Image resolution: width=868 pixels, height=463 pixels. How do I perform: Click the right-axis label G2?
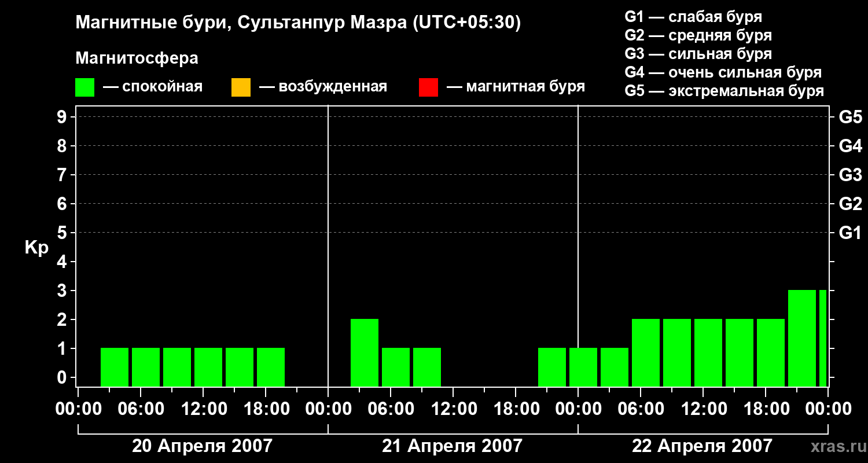click(851, 204)
